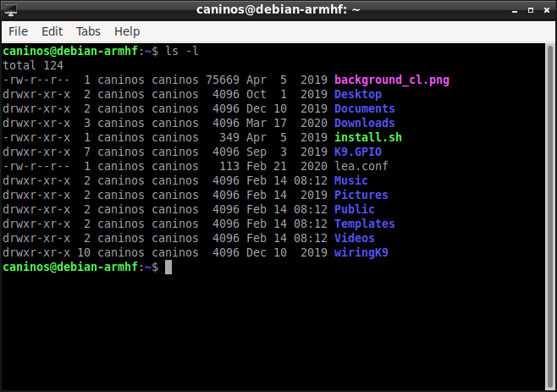Click the bottom 'caninos@debian-armhf' prompt text

(70, 267)
